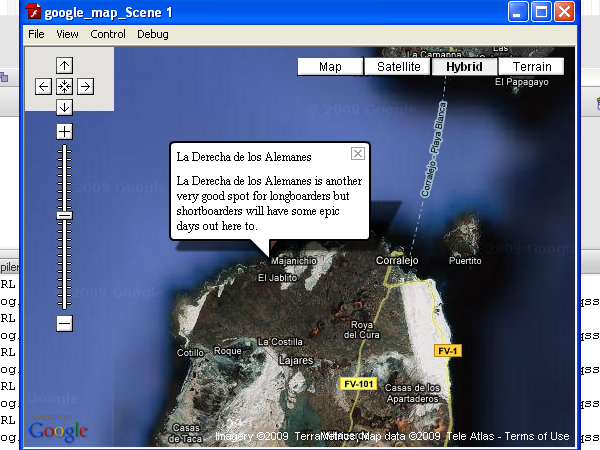Pan the map left with the arrow
This screenshot has width=600, height=450.
coord(43,86)
